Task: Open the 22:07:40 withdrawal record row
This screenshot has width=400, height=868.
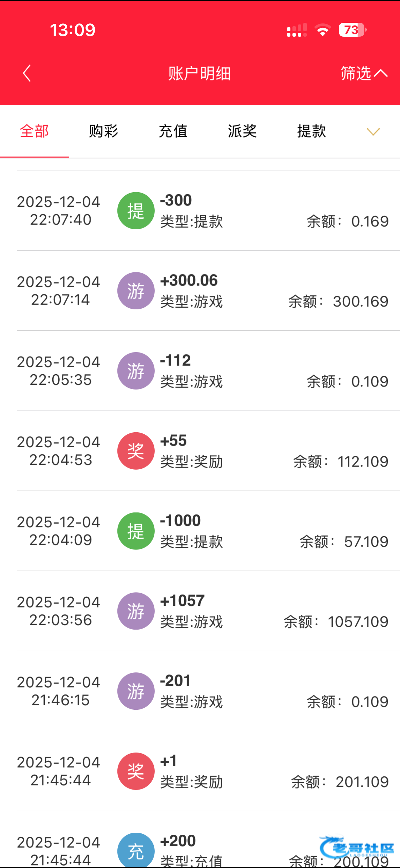Action: 237,211
